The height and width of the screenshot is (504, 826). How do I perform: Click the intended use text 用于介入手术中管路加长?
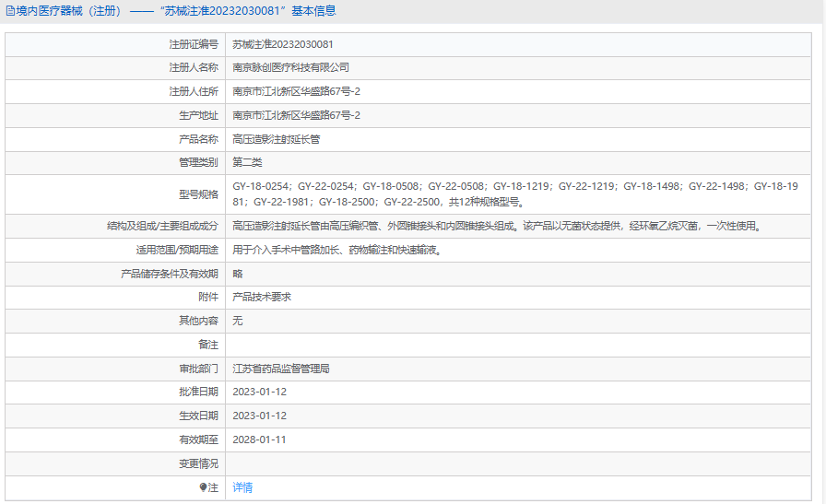pyautogui.click(x=337, y=250)
